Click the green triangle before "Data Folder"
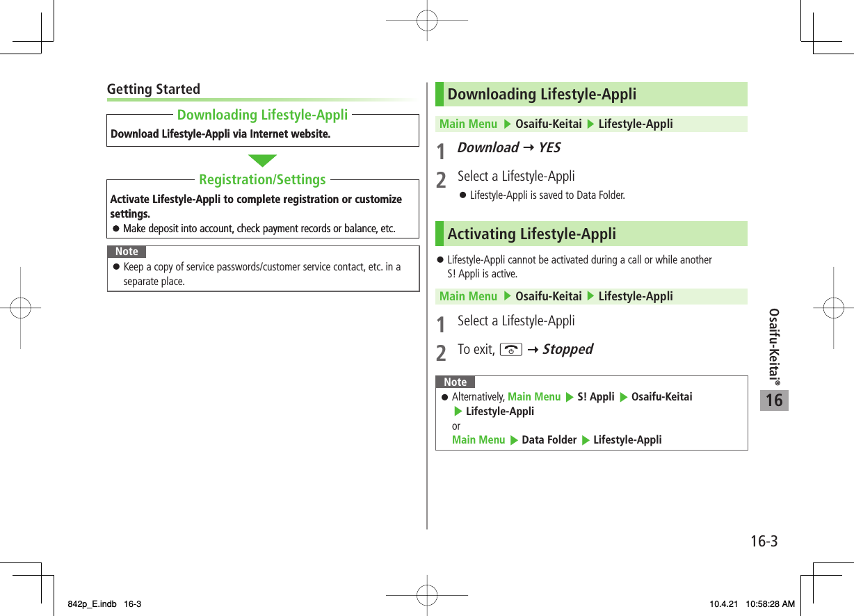854x616 pixels. 514,440
